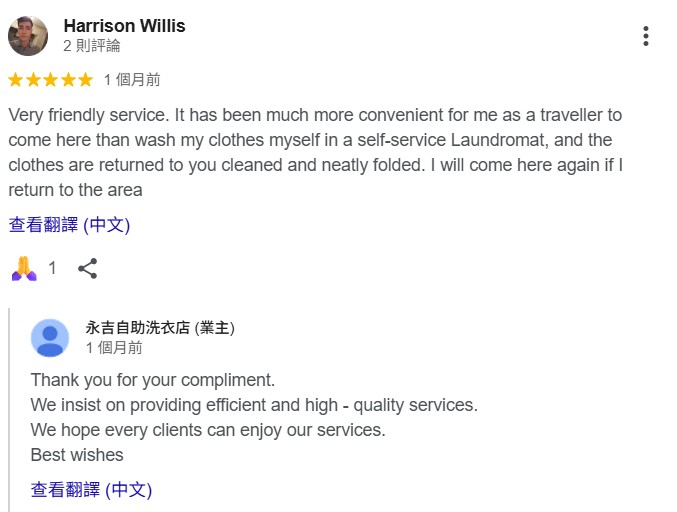Open Harrison Willis's reviewer name link
677x512 pixels.
coord(124,26)
